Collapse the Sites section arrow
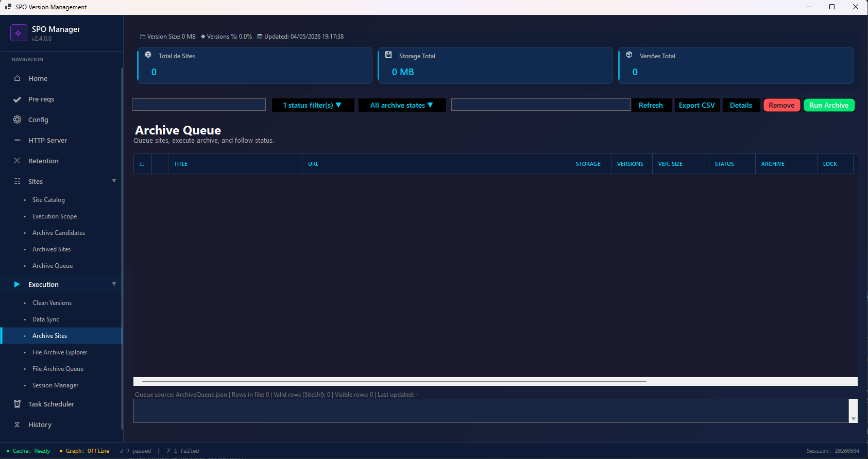Viewport: 868px width, 459px height. point(114,181)
